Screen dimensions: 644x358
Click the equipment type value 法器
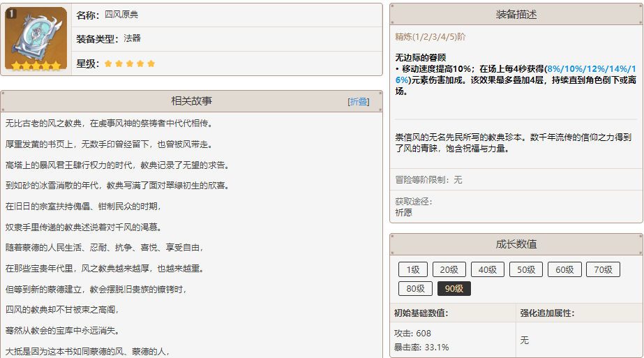[133, 38]
